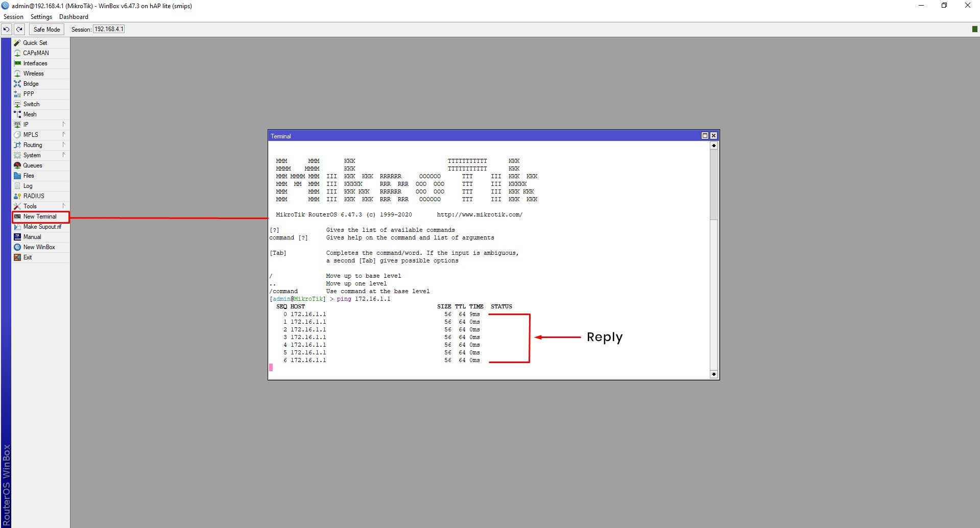Select the Mesh icon
Screen dimensions: 980x528
17,114
